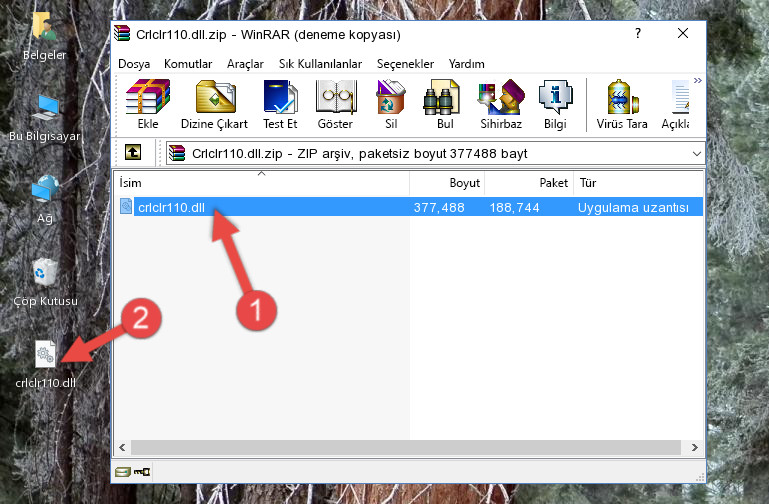Open the archive path dropdown arrow
This screenshot has width=769, height=504.
point(696,153)
